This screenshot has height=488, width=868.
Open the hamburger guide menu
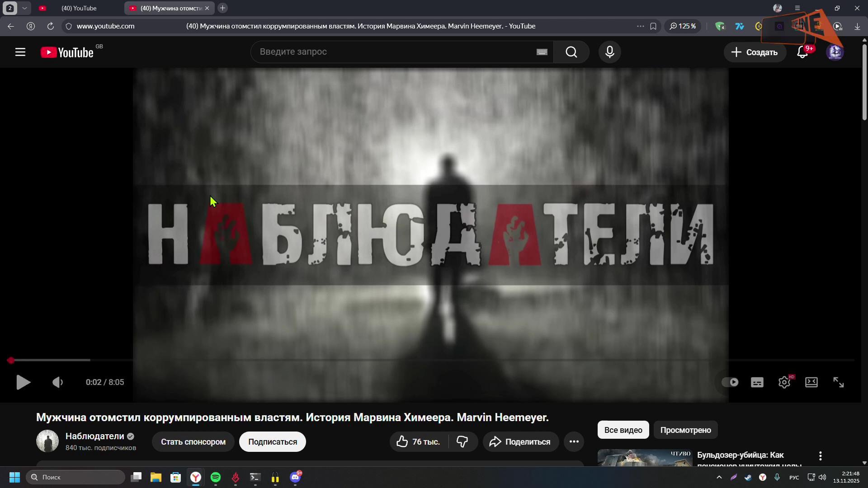click(20, 52)
